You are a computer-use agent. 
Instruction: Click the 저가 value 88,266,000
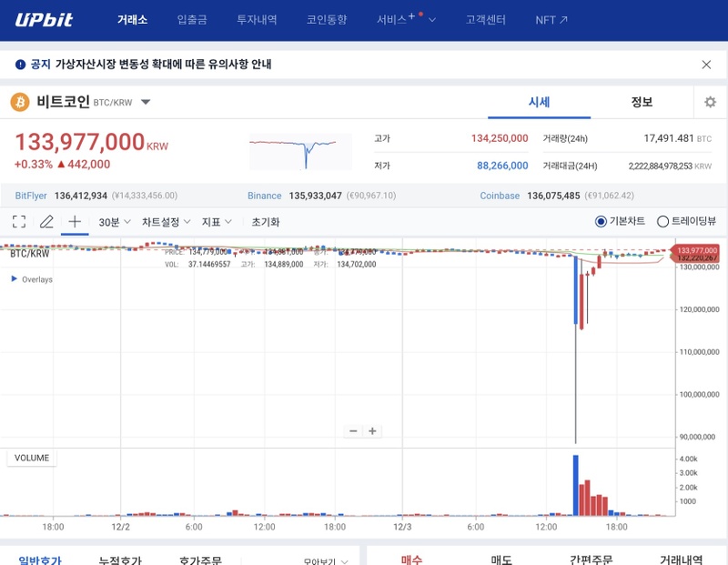502,166
